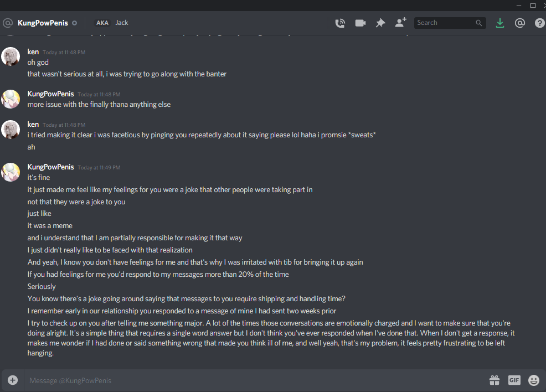The height and width of the screenshot is (392, 546).
Task: Open pinned messages
Action: click(x=380, y=23)
